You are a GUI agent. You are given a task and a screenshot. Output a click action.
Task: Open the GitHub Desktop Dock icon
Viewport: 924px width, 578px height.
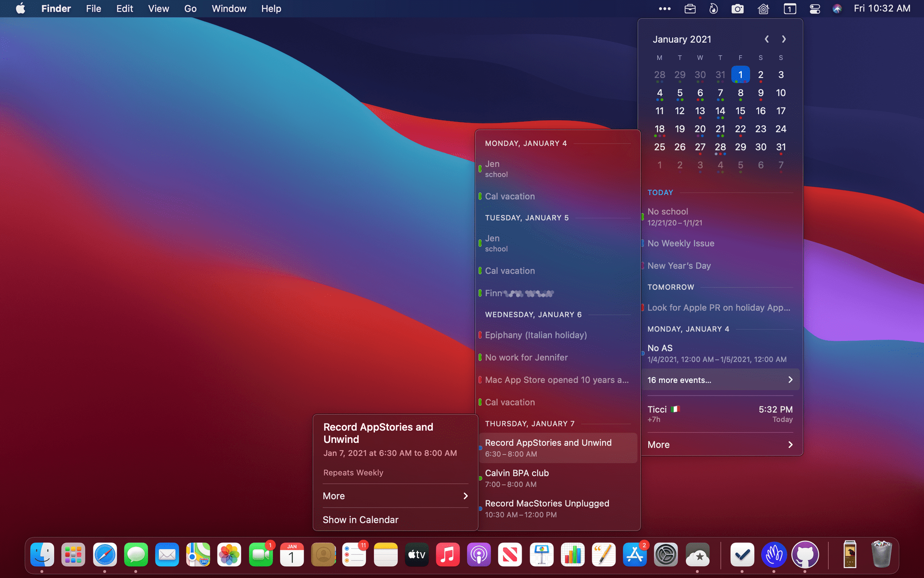[x=805, y=555]
